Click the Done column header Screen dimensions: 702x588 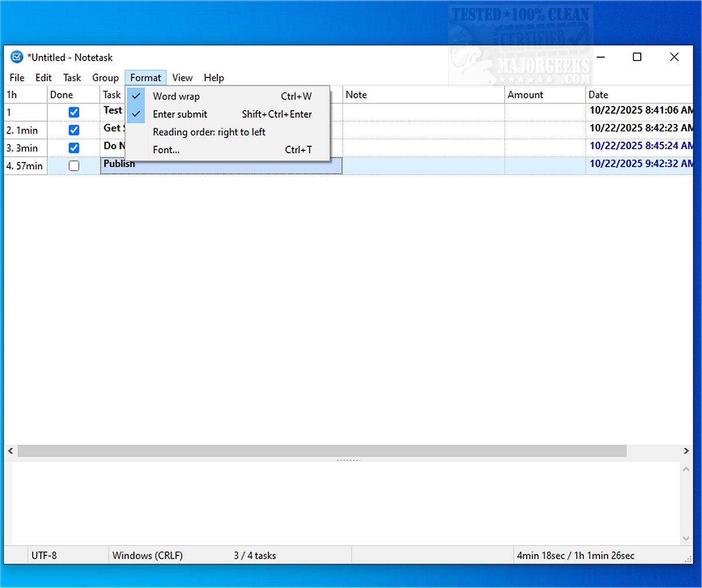(x=73, y=94)
